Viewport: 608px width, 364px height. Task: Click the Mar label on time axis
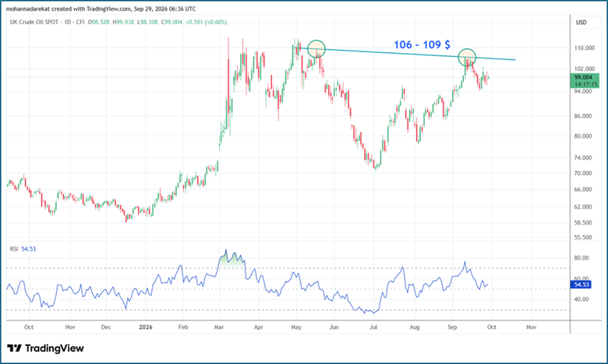[219, 327]
